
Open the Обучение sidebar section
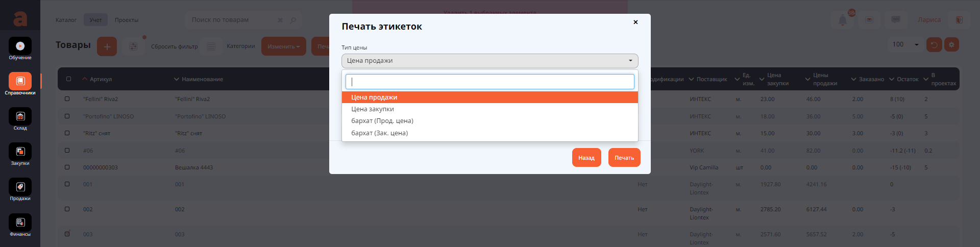tap(20, 46)
